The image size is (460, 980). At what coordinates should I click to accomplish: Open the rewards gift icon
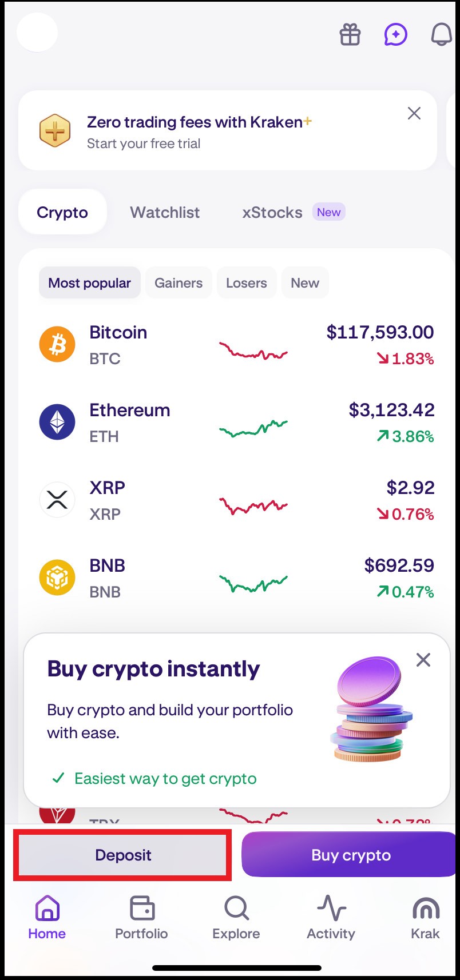350,35
